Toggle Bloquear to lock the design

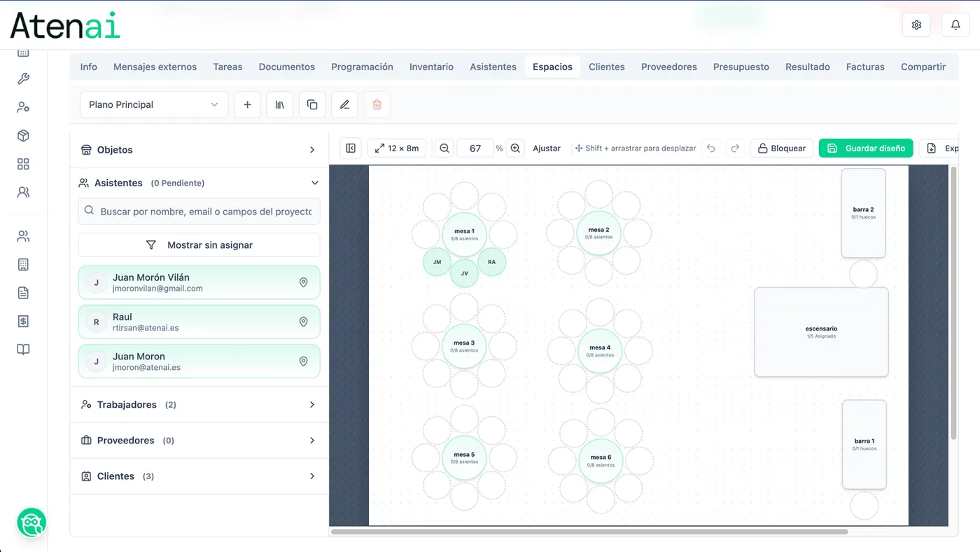pyautogui.click(x=782, y=149)
